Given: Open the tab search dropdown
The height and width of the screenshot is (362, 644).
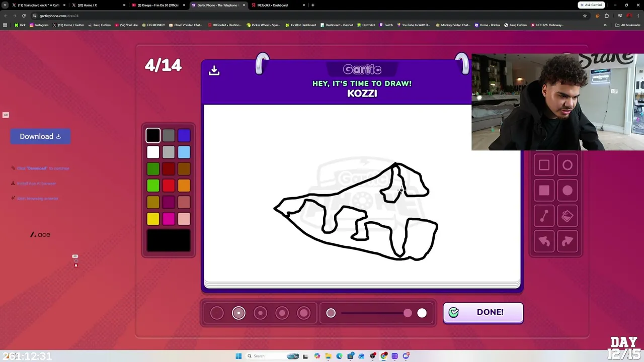Looking at the screenshot, I should 5,5.
